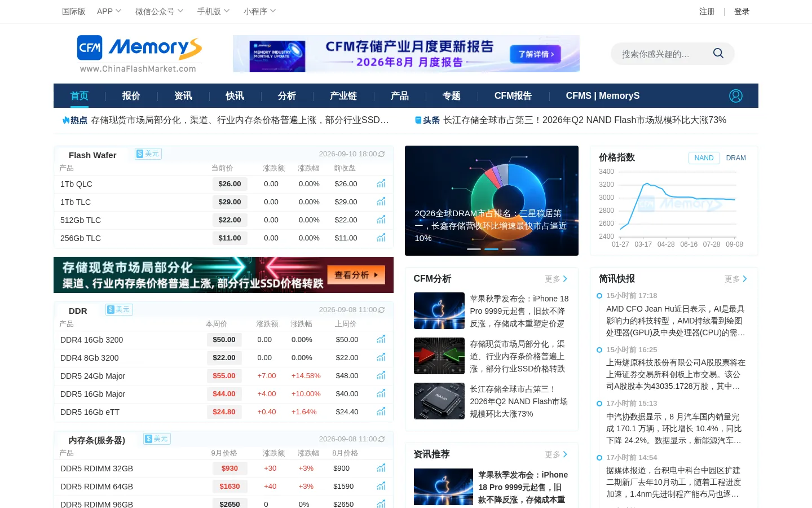Open trend chart for DDR5 RDIMM 32GB
812x508 pixels.
381,468
